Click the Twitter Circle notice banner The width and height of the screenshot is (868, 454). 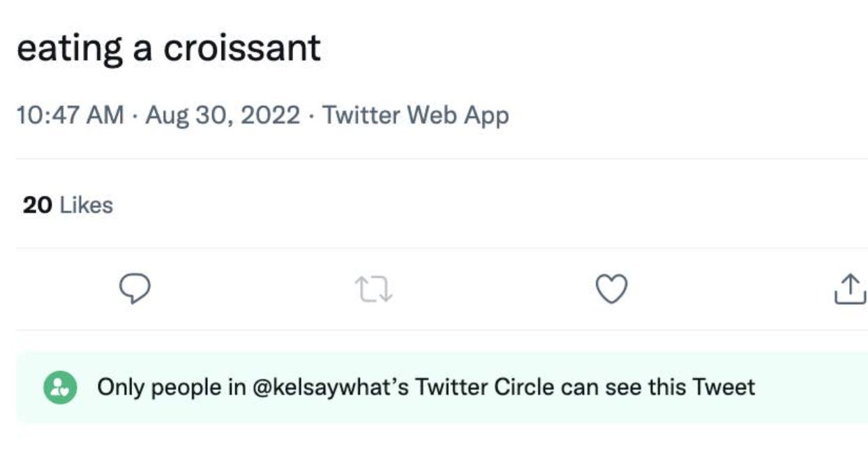pyautogui.click(x=442, y=387)
